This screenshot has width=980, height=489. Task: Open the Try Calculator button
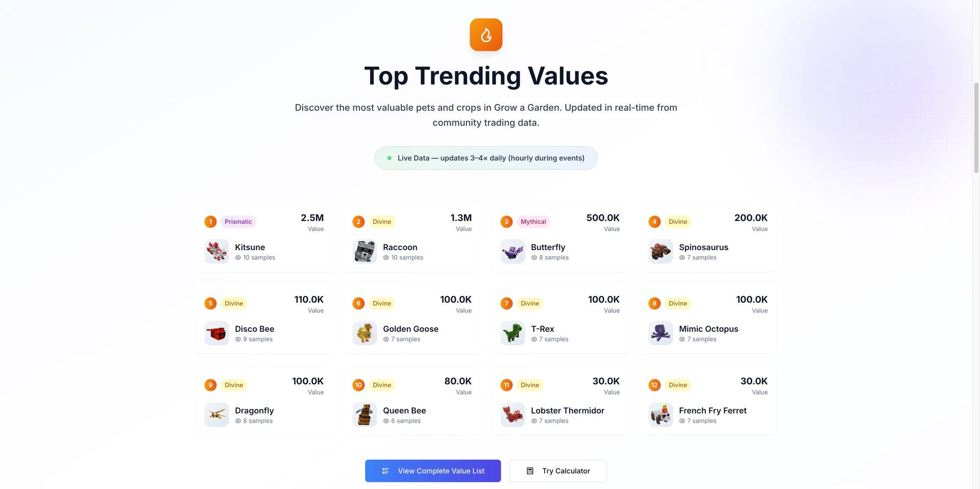558,471
